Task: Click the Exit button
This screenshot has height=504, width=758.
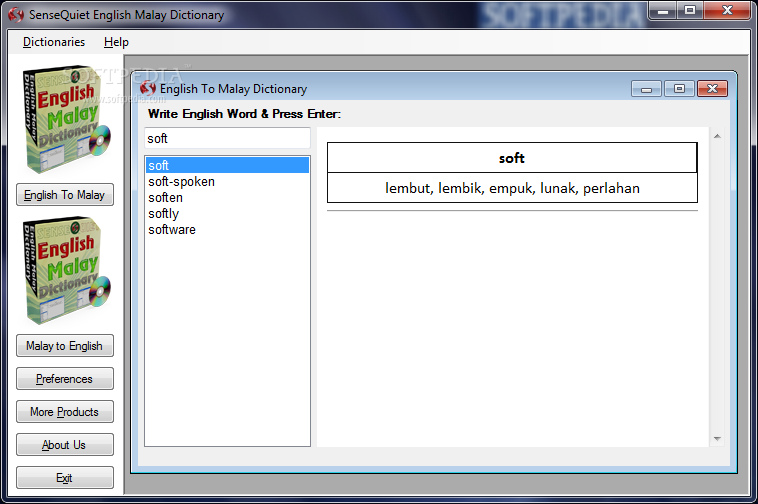Action: pyautogui.click(x=65, y=477)
